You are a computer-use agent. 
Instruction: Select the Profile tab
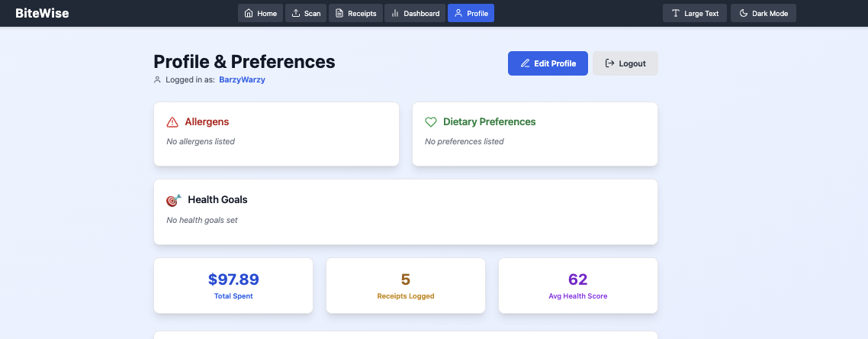471,13
